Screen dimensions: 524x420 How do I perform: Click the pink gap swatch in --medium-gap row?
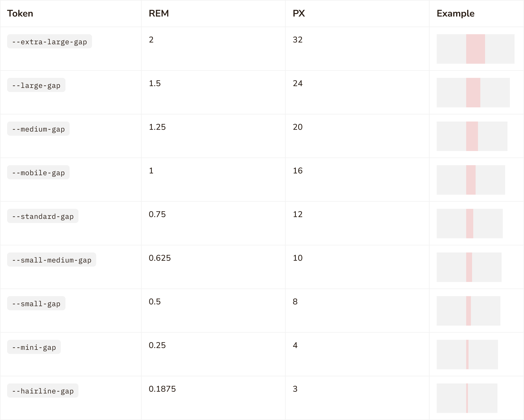coord(472,136)
